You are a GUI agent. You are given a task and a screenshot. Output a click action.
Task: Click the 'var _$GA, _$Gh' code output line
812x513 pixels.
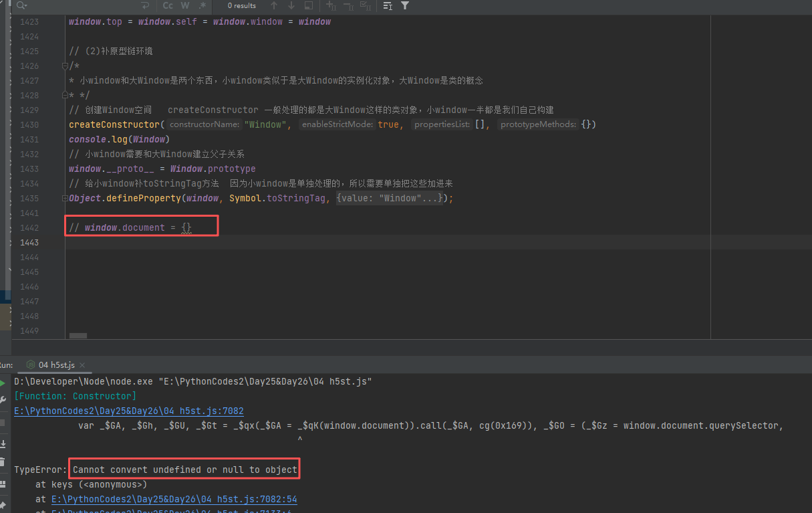pyautogui.click(x=430, y=425)
